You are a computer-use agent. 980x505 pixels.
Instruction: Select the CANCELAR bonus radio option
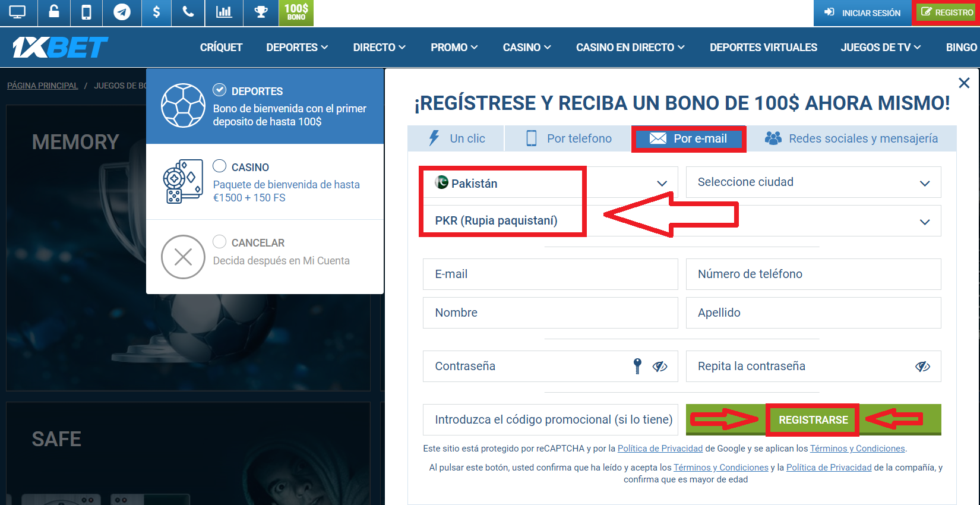coord(220,241)
